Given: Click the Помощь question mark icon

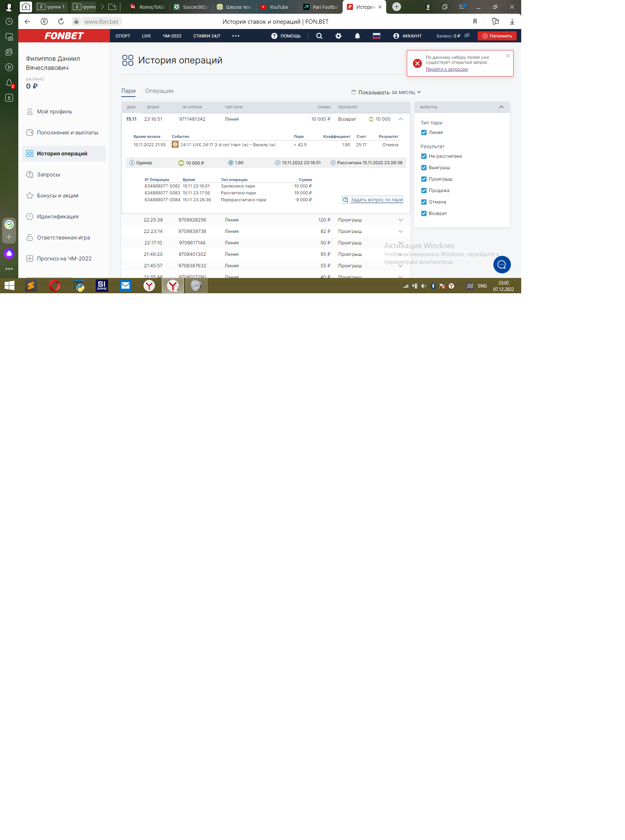Looking at the screenshot, I should tap(274, 36).
